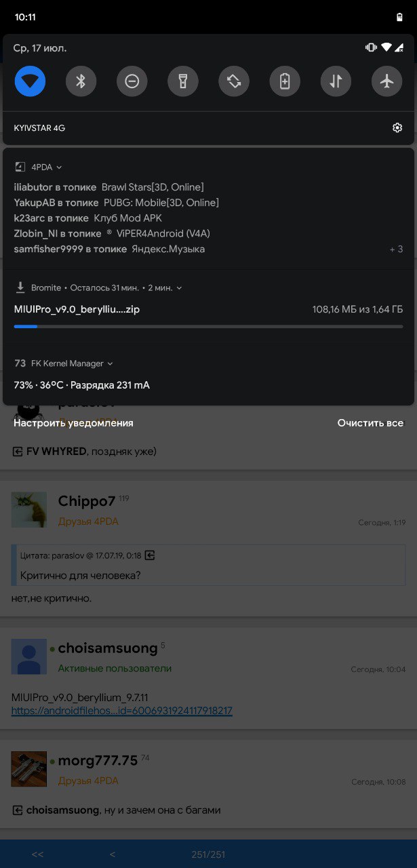The image size is (417, 868).
Task: Open settings gear next to KYIVSTAR 4G
Action: [397, 127]
